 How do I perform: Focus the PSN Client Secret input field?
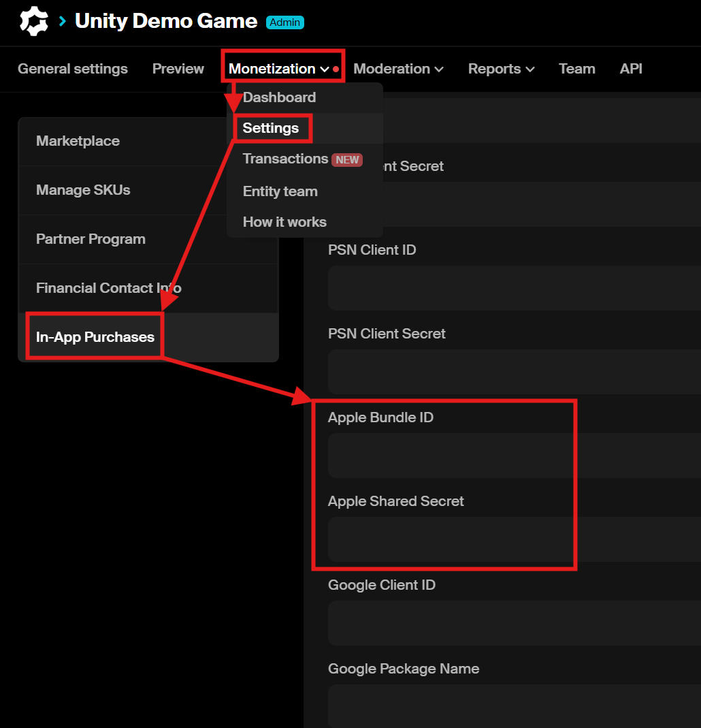pyautogui.click(x=514, y=371)
